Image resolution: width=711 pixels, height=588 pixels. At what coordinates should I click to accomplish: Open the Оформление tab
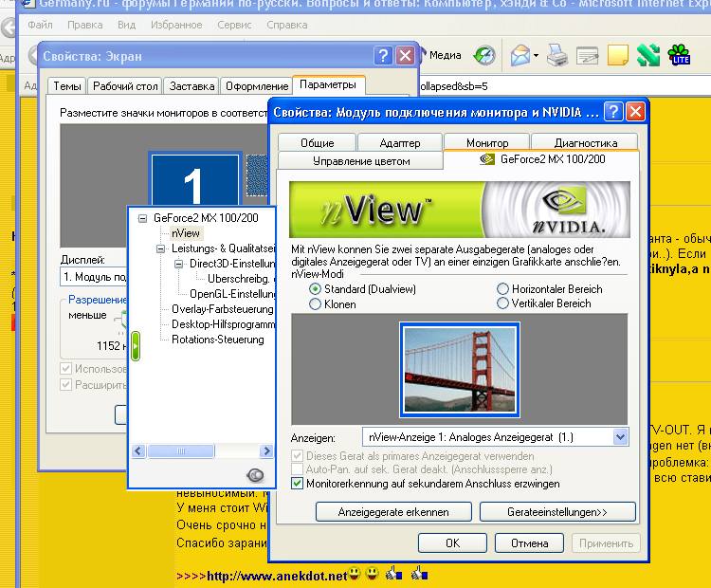click(257, 85)
